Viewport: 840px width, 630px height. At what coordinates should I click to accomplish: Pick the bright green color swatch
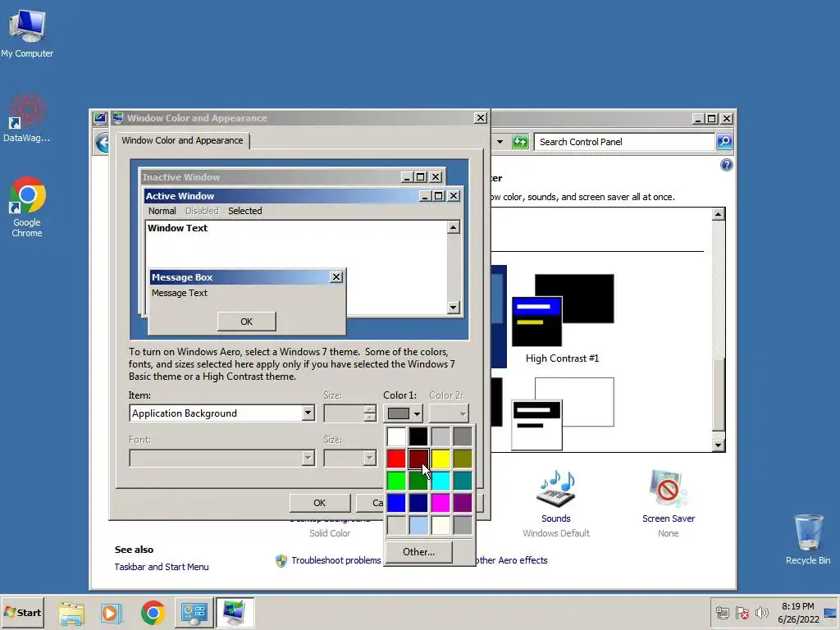396,481
